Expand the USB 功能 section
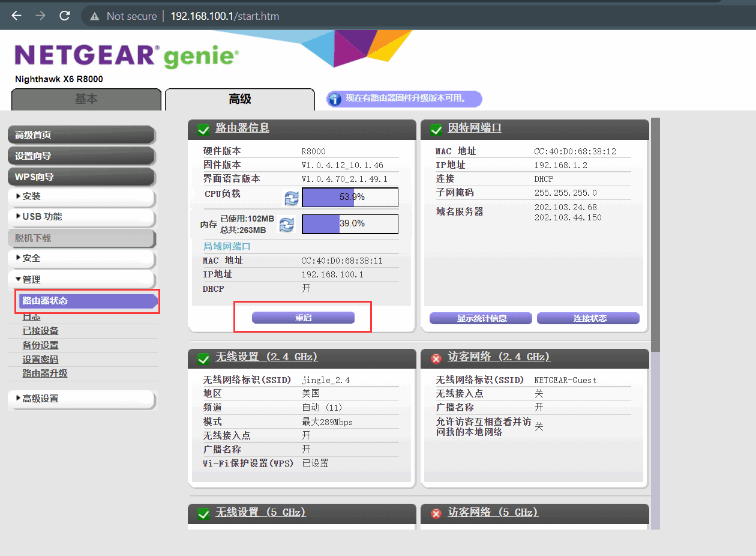This screenshot has height=556, width=756. click(x=82, y=217)
